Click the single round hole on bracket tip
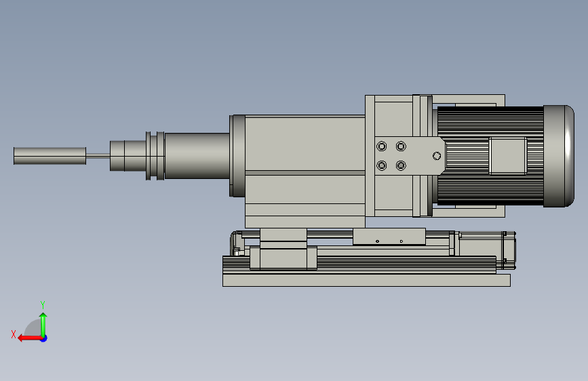 tap(437, 156)
